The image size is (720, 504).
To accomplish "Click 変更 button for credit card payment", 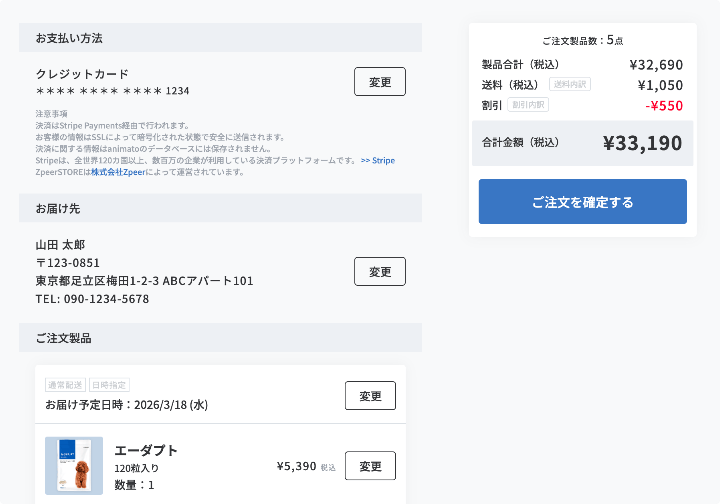I will pos(380,82).
